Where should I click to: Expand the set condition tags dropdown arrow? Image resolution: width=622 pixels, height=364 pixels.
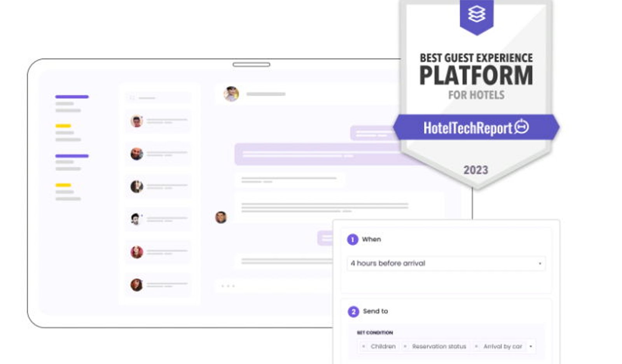click(531, 346)
